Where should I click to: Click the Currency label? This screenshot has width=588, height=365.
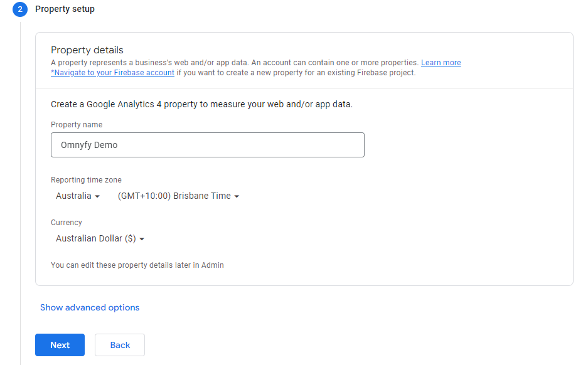pos(67,223)
